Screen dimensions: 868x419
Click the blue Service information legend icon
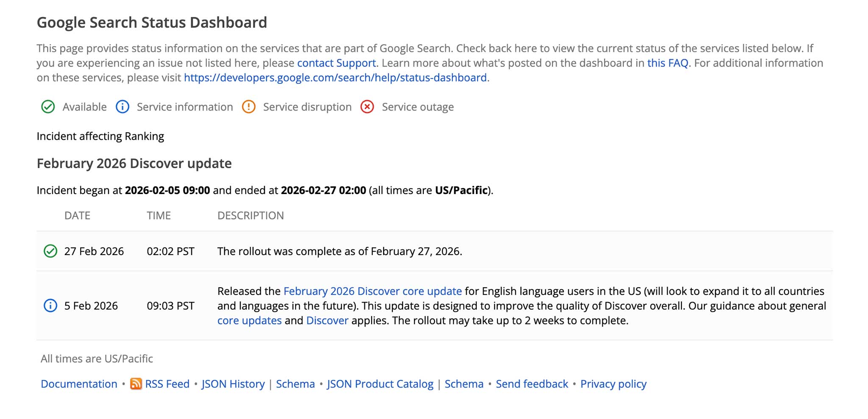point(122,107)
